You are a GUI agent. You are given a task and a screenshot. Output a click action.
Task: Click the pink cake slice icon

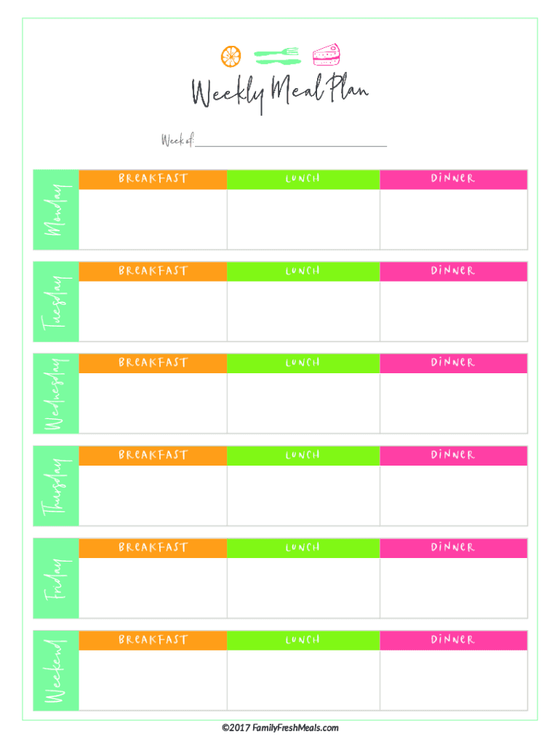pos(326,55)
